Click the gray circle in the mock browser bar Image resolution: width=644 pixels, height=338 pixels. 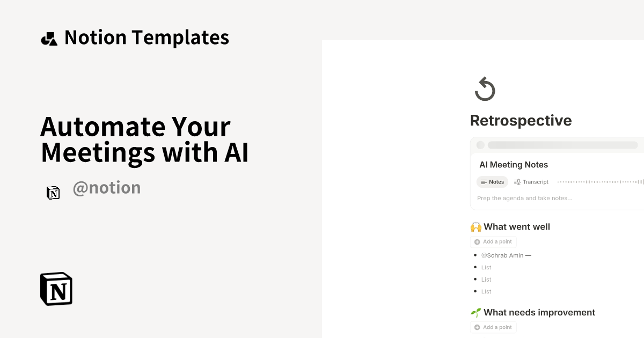click(x=481, y=144)
